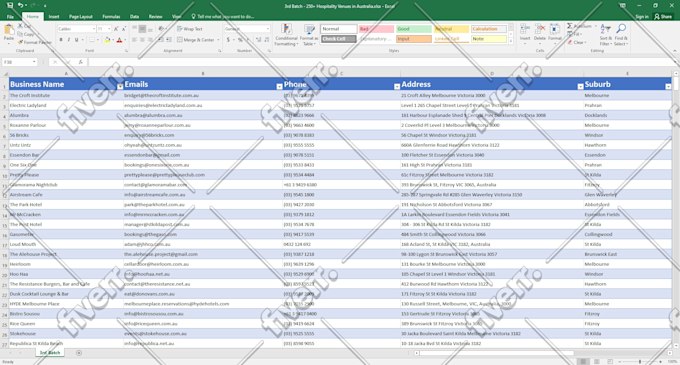This screenshot has height=365, width=680.
Task: Switch to the Formulas tab
Action: point(111,16)
